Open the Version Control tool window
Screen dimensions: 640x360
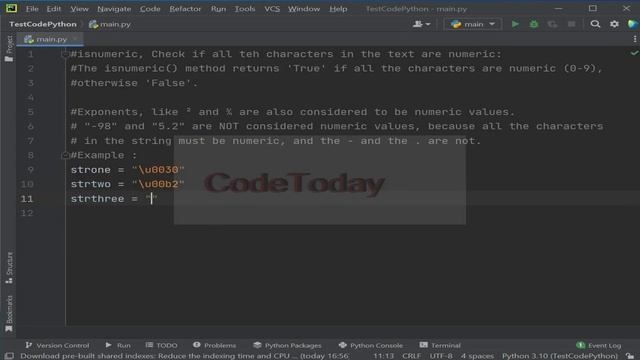click(57, 345)
